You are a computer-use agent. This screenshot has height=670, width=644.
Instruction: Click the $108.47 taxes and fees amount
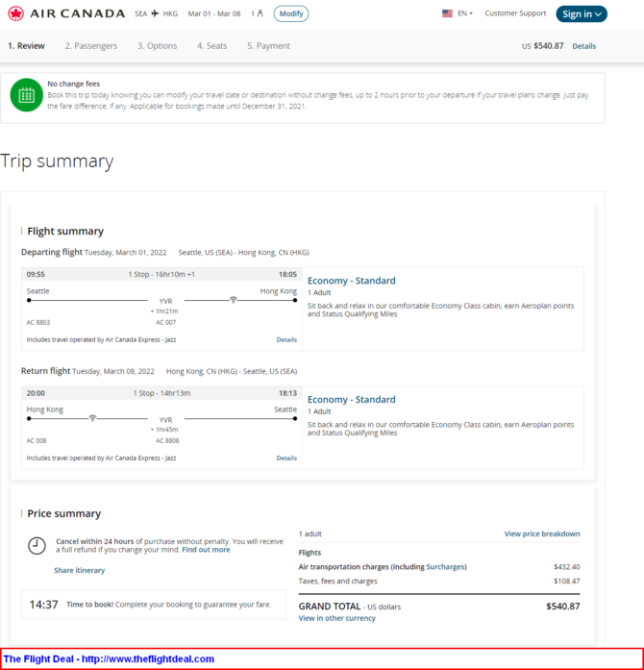coord(567,582)
